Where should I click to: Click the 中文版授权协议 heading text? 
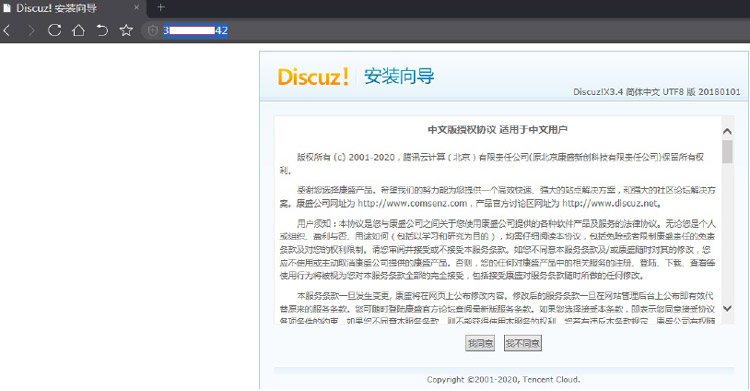click(462, 130)
